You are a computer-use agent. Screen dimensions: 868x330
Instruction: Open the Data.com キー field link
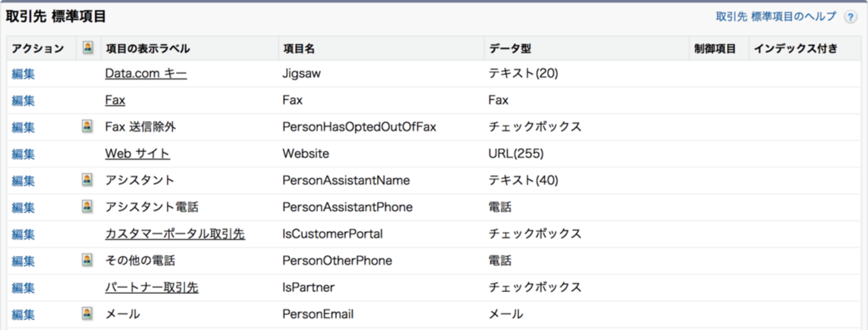(146, 73)
